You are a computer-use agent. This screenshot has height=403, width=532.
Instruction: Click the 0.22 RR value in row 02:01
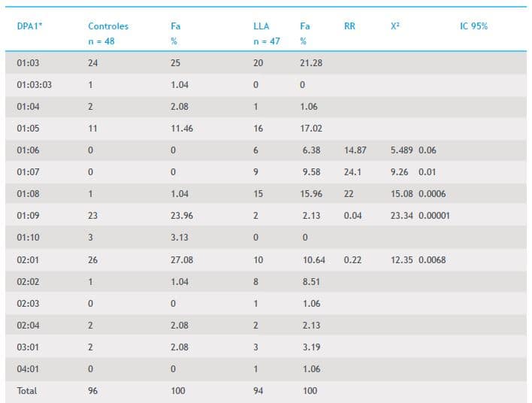point(352,260)
